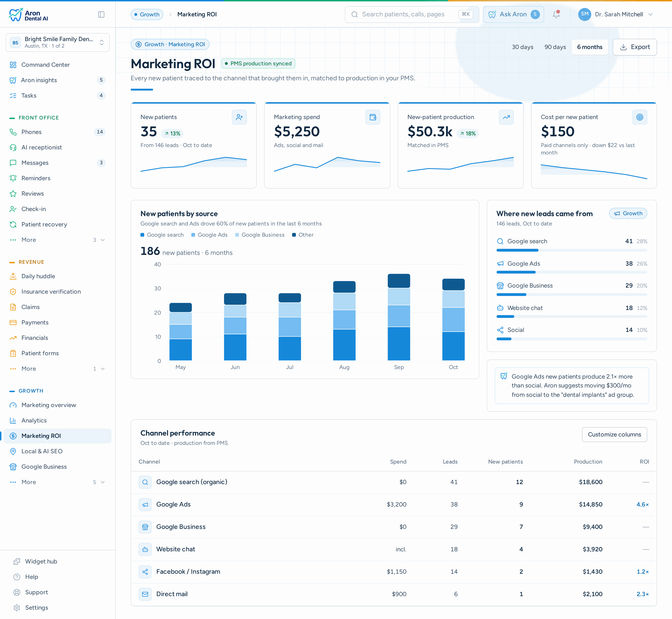Open the Bright Smile practice switcher

click(58, 42)
